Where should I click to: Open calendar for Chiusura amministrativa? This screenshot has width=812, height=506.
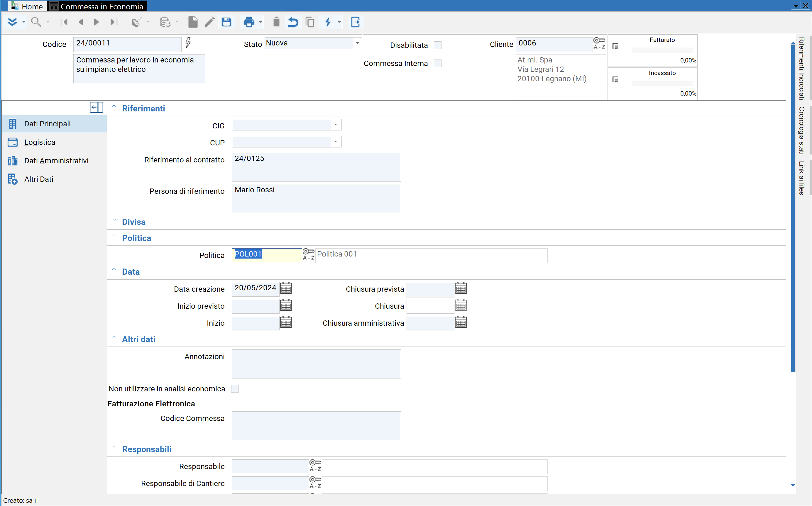[x=461, y=322]
